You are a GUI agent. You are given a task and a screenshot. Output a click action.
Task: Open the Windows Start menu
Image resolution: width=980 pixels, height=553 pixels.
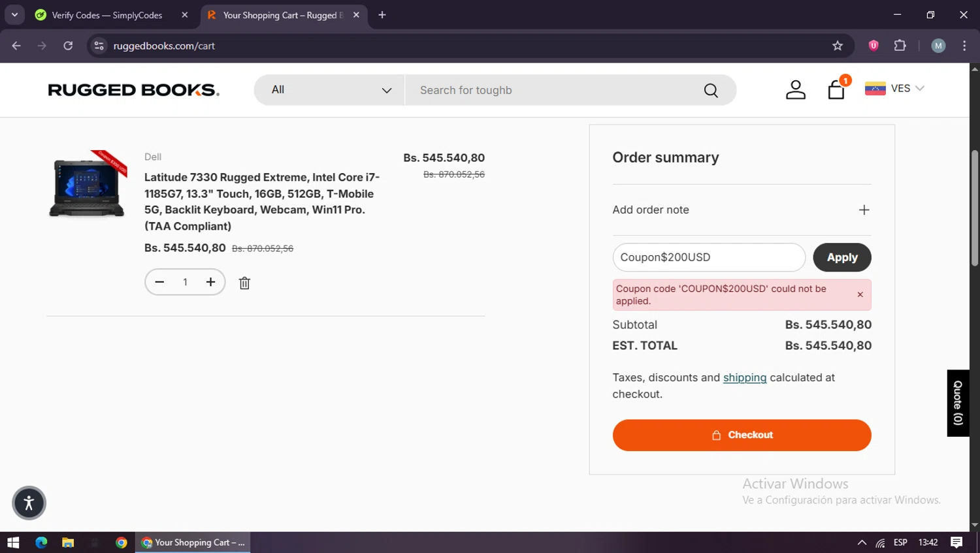pos(13,543)
